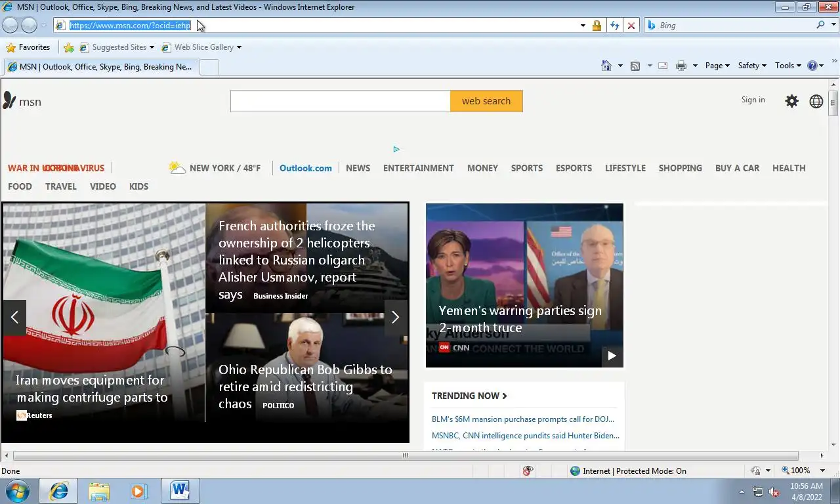The image size is (840, 504).
Task: Open Outlook.com link
Action: pyautogui.click(x=306, y=168)
